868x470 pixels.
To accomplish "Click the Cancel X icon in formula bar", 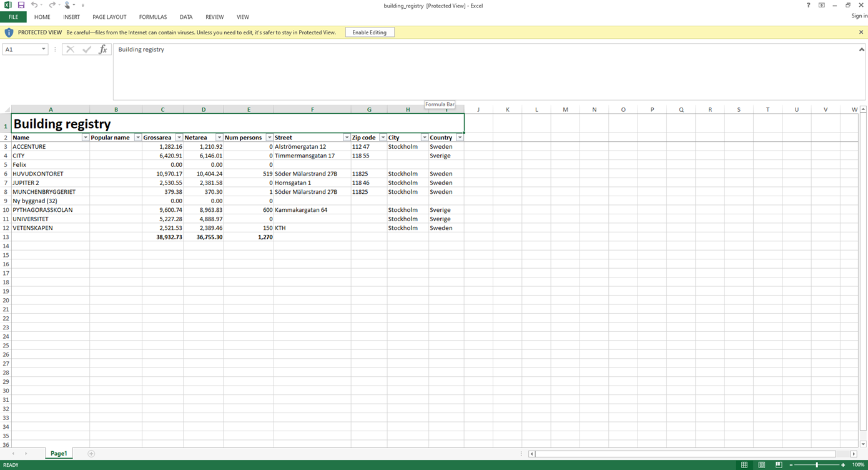I will (70, 49).
